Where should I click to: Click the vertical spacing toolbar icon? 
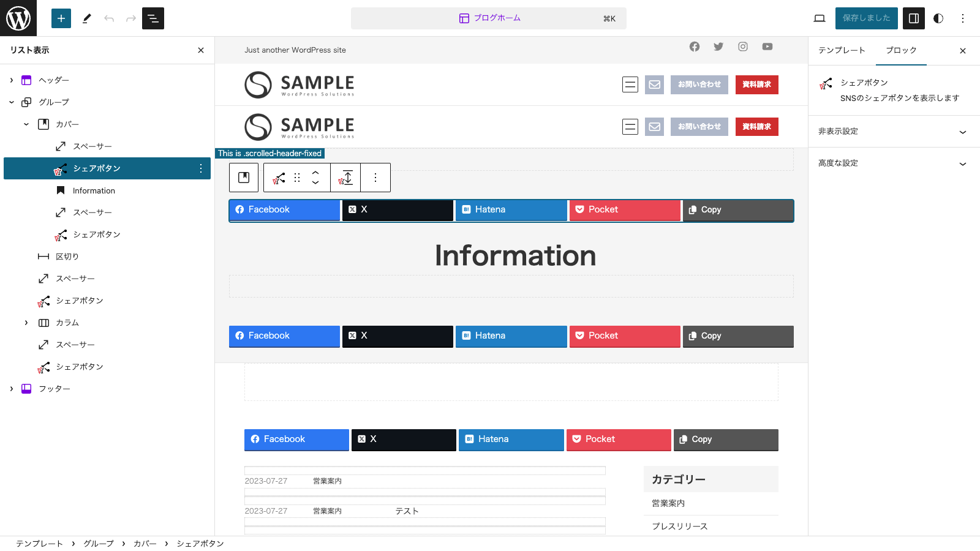tap(345, 178)
